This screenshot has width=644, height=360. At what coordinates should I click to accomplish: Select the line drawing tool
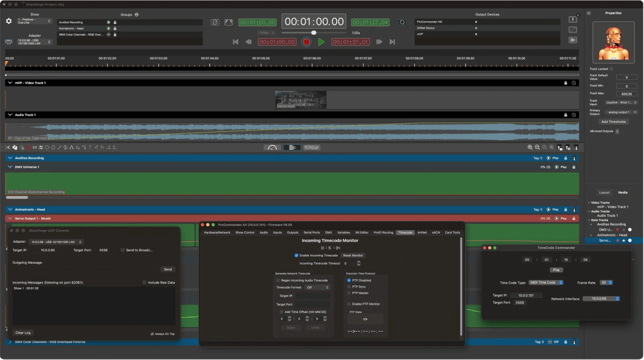click(59, 147)
